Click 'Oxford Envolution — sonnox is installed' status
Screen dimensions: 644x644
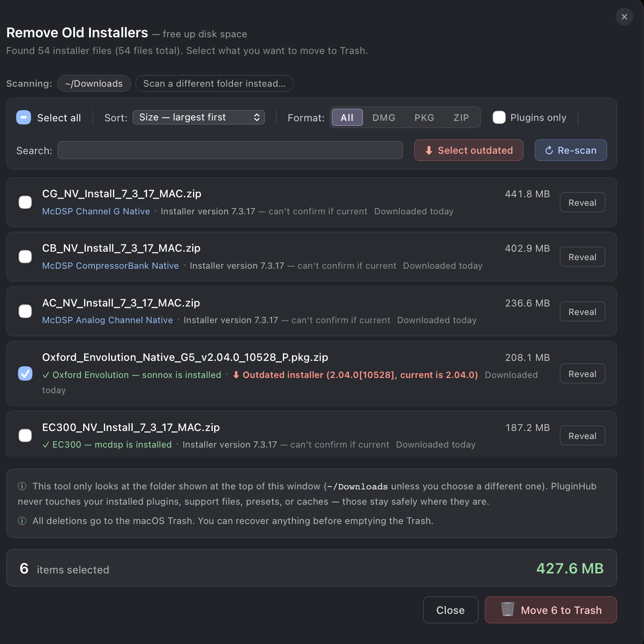(132, 375)
